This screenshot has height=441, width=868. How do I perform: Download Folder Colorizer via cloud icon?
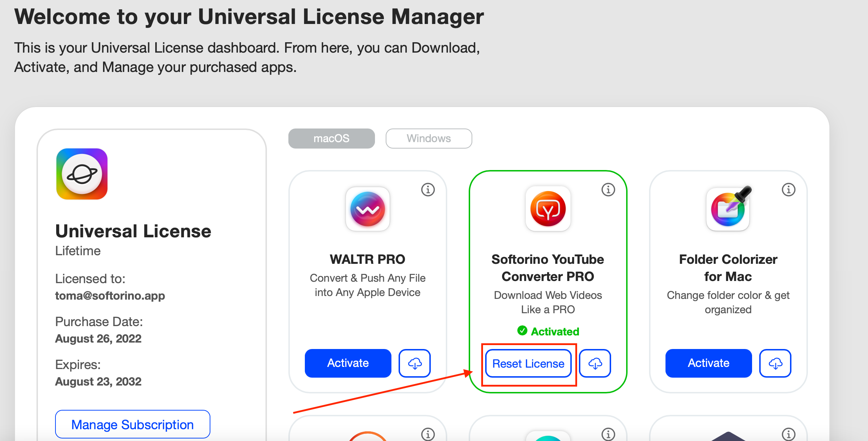[775, 363]
